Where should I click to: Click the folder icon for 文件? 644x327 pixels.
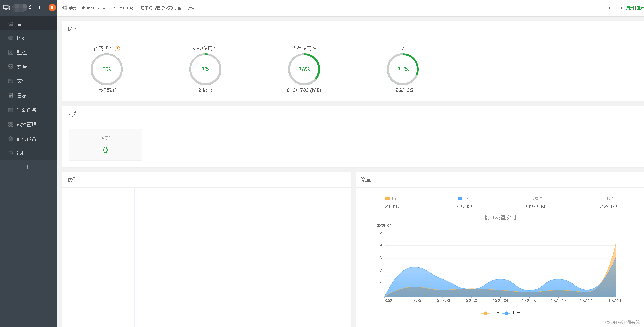click(11, 81)
